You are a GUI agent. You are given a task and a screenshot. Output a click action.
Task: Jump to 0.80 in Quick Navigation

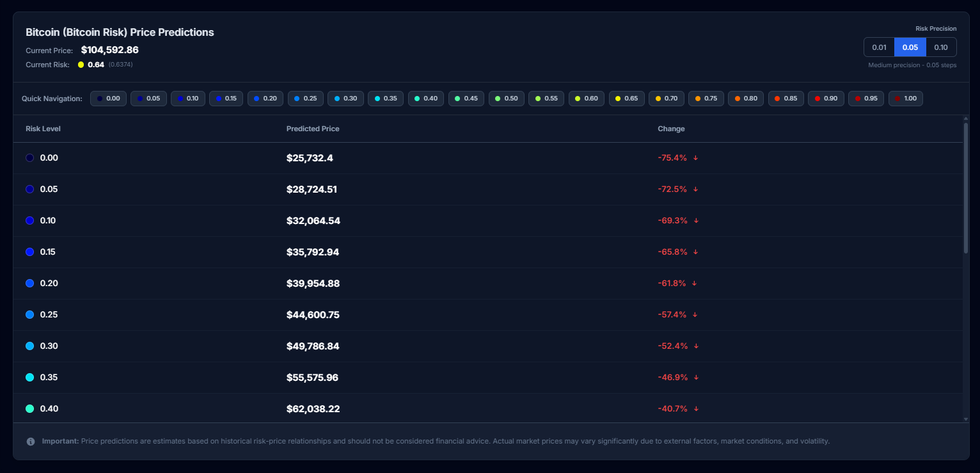click(x=747, y=99)
